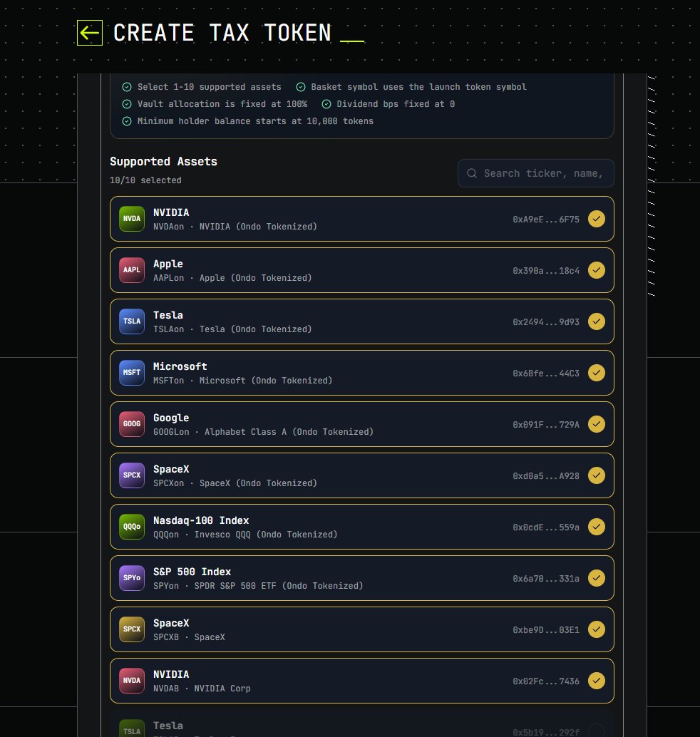Click the Supported Assets heading

click(x=163, y=161)
